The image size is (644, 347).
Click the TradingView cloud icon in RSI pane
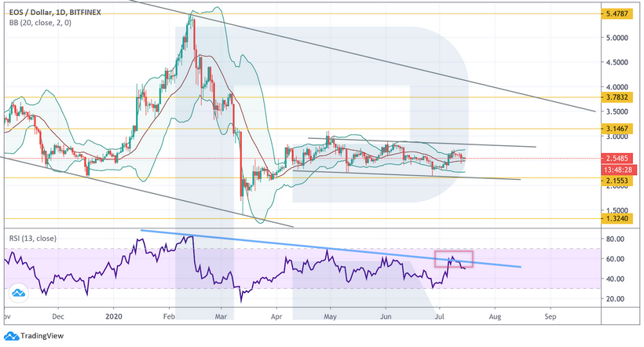point(16,294)
